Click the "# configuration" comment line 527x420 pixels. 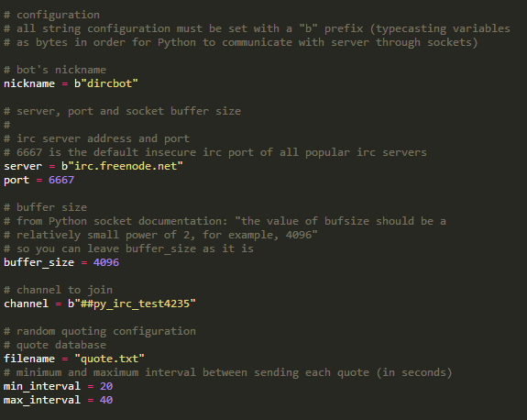click(51, 16)
